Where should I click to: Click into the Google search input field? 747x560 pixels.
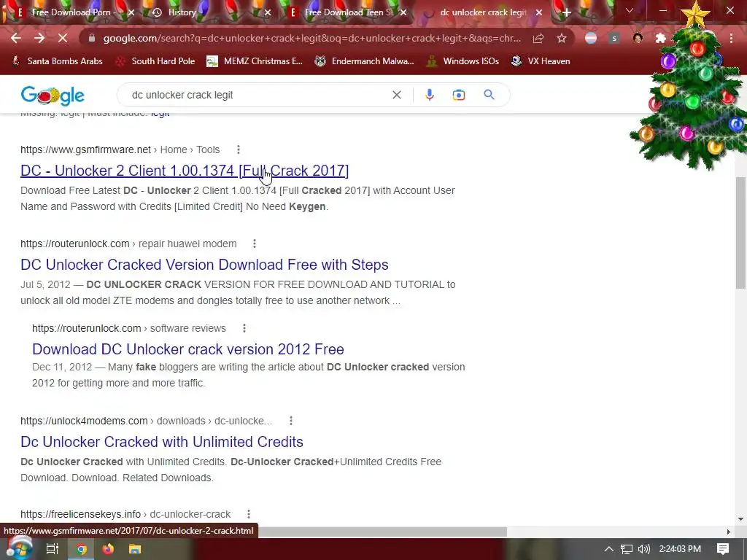pyautogui.click(x=258, y=95)
